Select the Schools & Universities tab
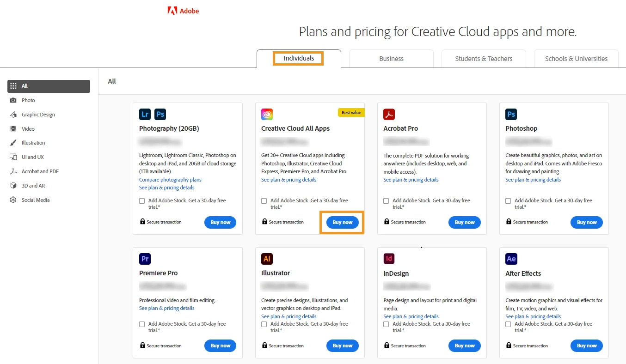This screenshot has height=364, width=626. 576,59
